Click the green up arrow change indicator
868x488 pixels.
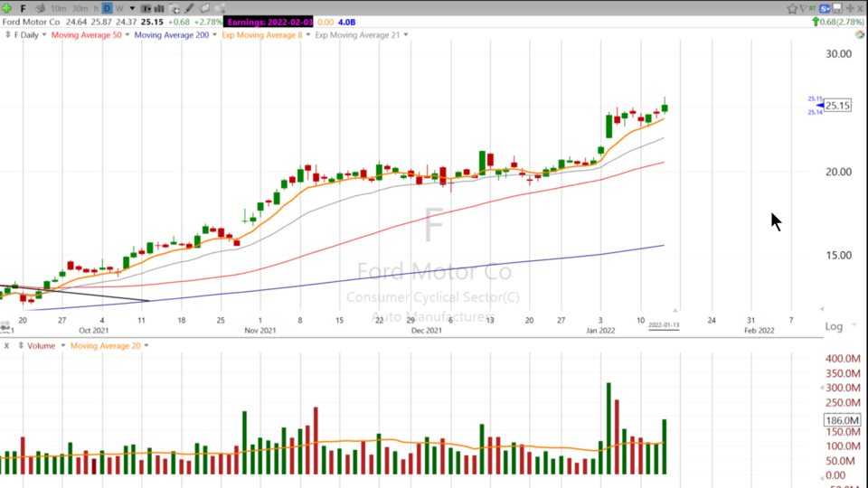pyautogui.click(x=816, y=22)
